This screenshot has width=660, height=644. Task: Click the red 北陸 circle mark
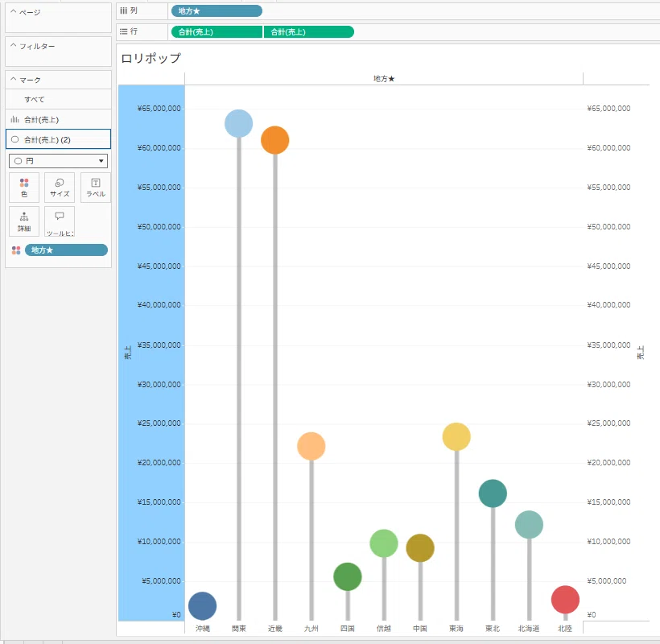(565, 600)
